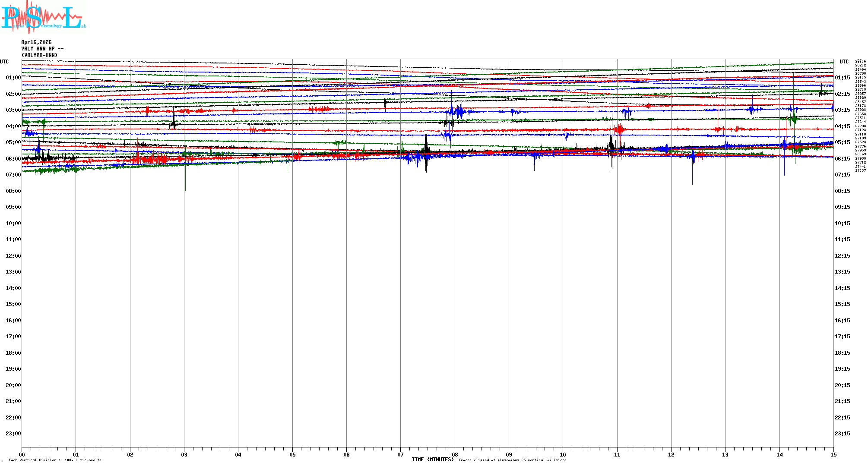The width and height of the screenshot is (868, 466).
Task: Select the 03:15 label on right axis
Action: coord(842,110)
